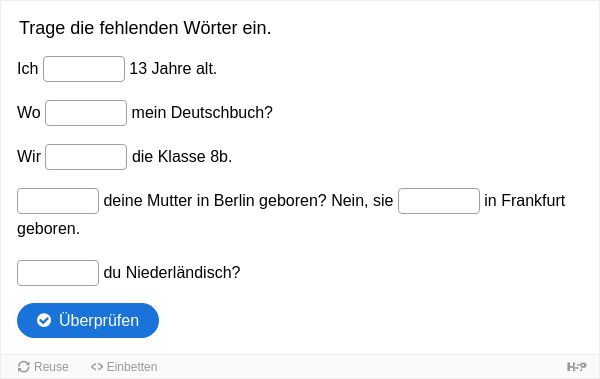Image resolution: width=600 pixels, height=379 pixels.
Task: Open the H5P logo in the footer
Action: 576,367
